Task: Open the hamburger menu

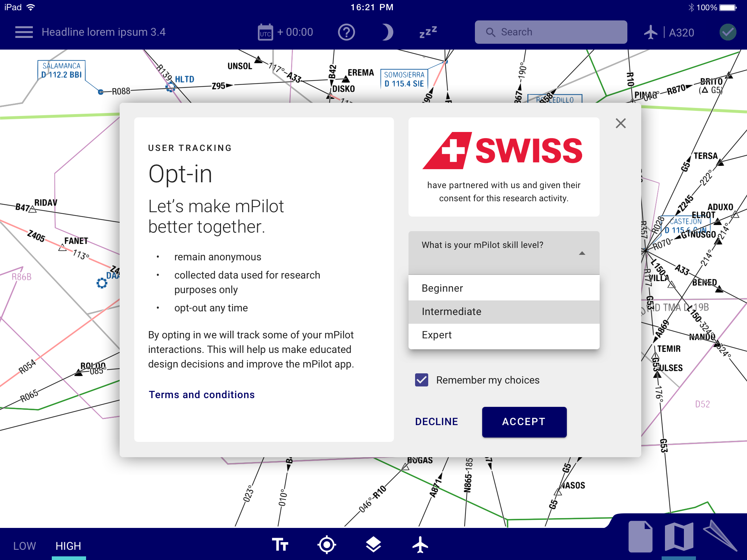Action: pos(24,32)
